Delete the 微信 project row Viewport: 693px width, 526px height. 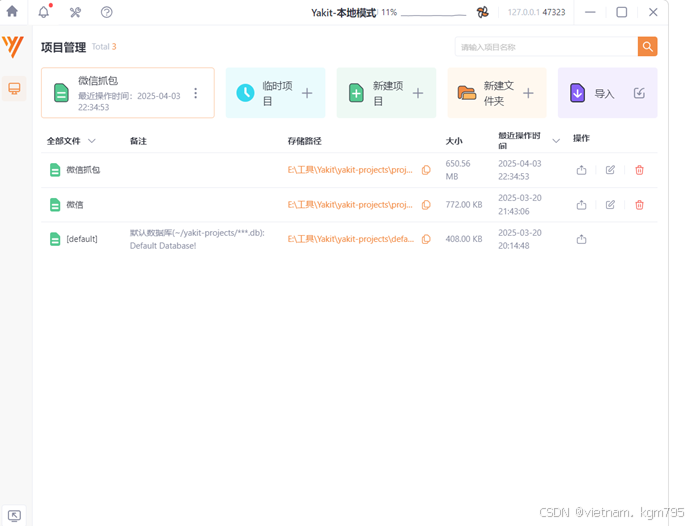coord(639,205)
